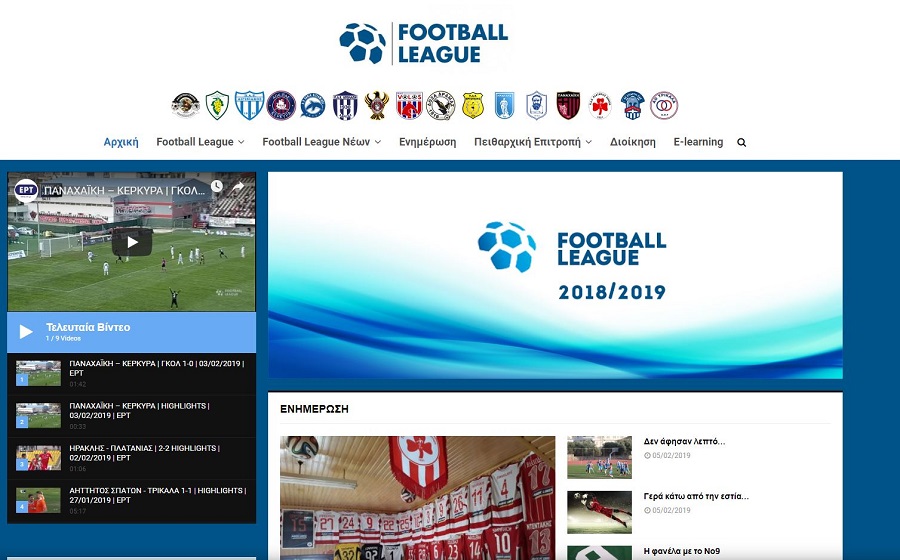The image size is (900, 560).
Task: Click the ERT channel logo on video
Action: click(x=26, y=189)
